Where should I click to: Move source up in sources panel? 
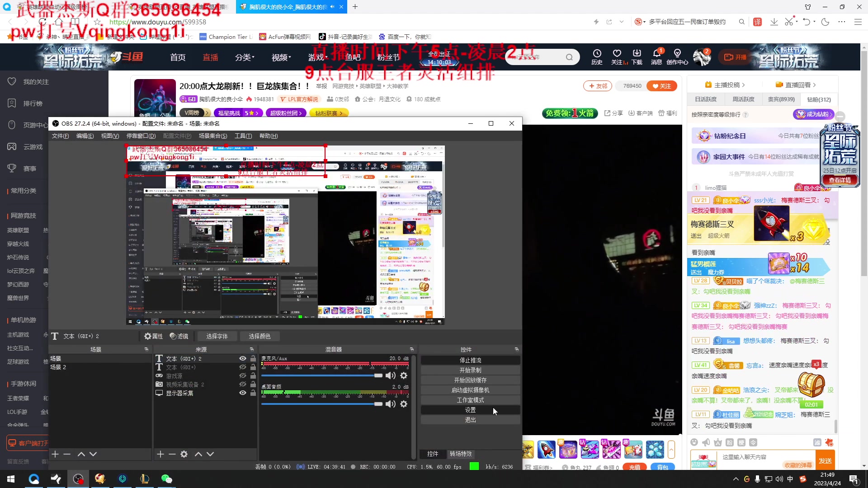[198, 454]
